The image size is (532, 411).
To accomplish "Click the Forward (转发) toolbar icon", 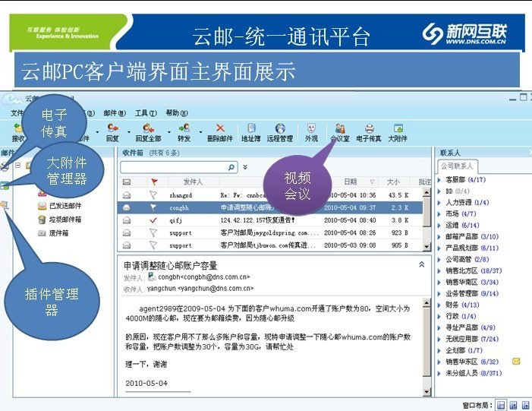I will (184, 128).
